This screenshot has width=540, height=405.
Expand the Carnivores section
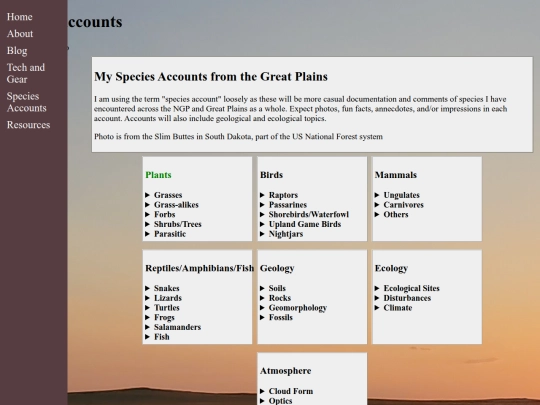[x=399, y=205]
